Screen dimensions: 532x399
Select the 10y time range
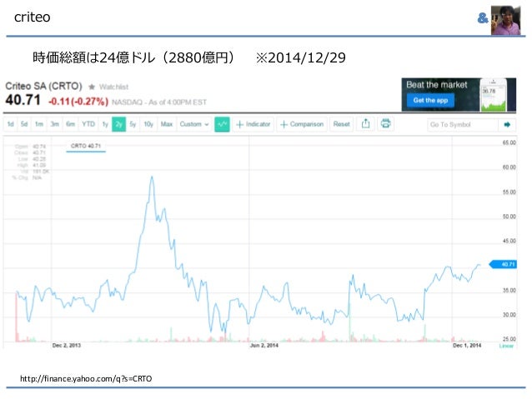point(148,124)
